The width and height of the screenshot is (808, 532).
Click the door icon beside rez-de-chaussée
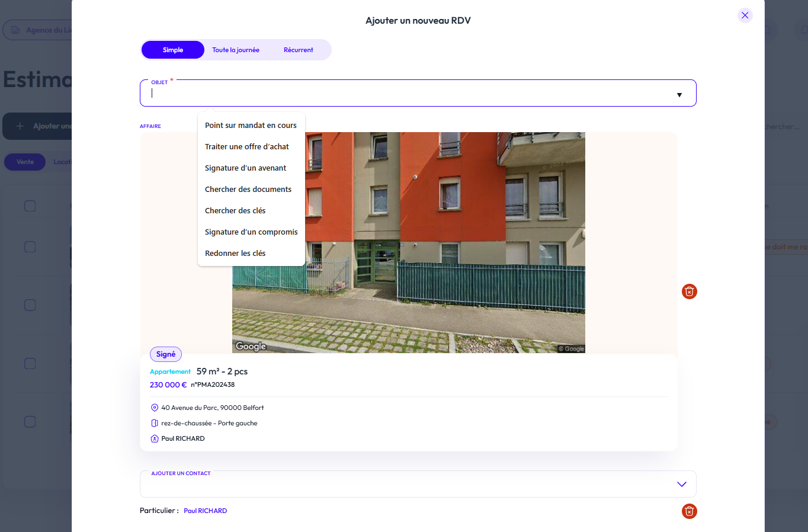pyautogui.click(x=155, y=423)
